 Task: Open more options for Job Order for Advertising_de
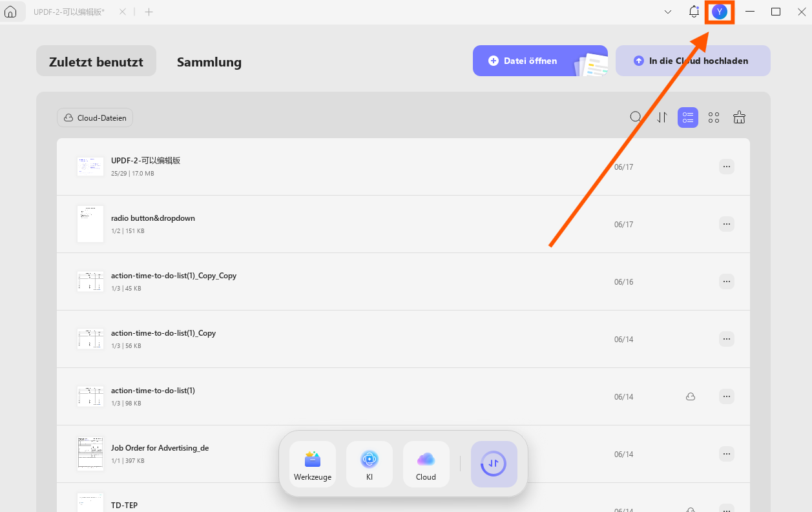click(727, 454)
